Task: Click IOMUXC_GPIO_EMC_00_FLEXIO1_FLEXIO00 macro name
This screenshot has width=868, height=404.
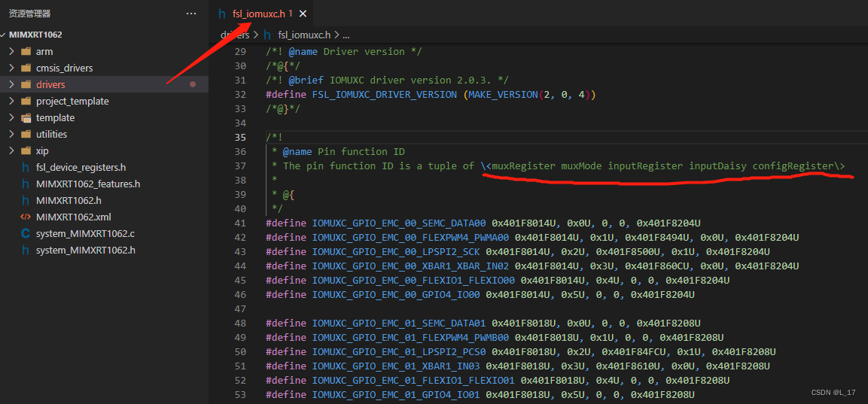Action: [413, 281]
